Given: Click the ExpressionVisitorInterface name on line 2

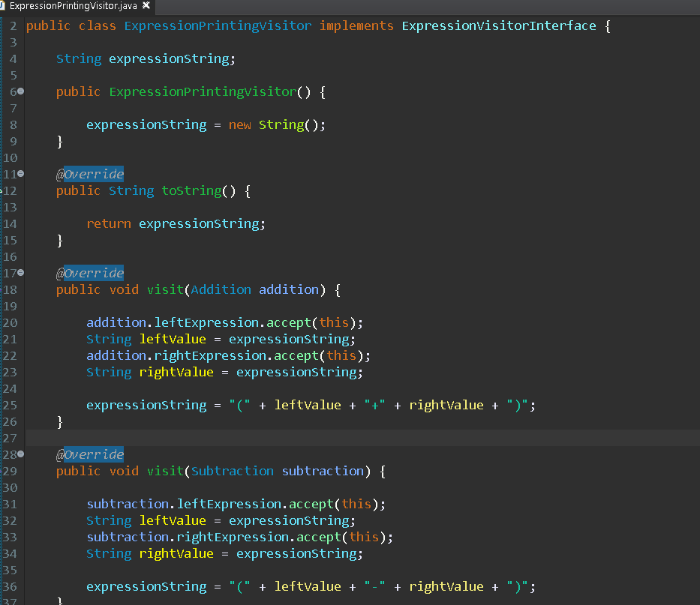Looking at the screenshot, I should (x=499, y=25).
